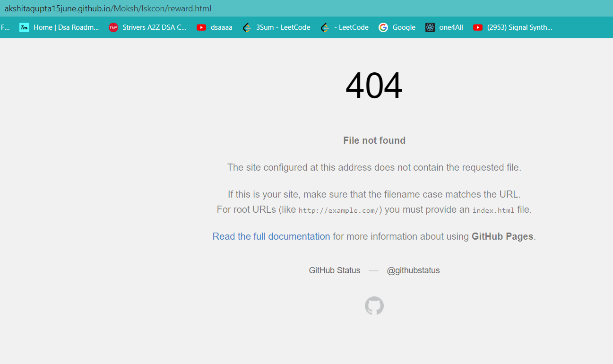The image size is (613, 364).
Task: Open the truncated F... bookmark
Action: coord(5,27)
